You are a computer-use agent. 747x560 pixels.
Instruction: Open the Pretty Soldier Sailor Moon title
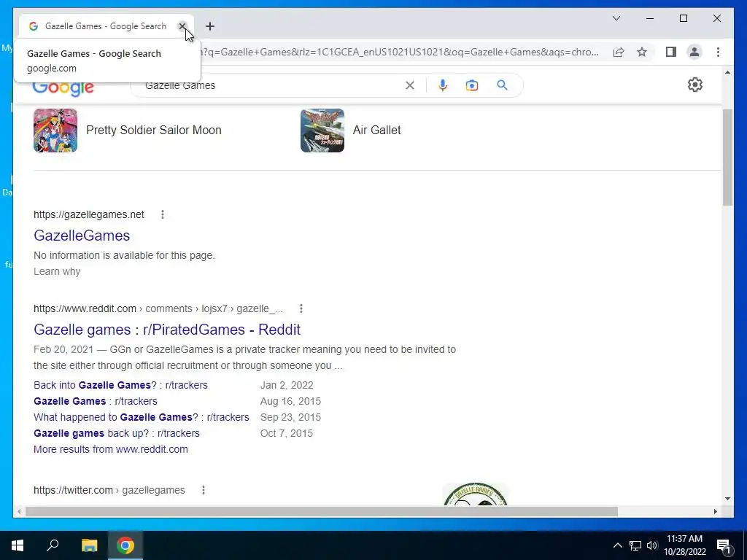pyautogui.click(x=154, y=130)
